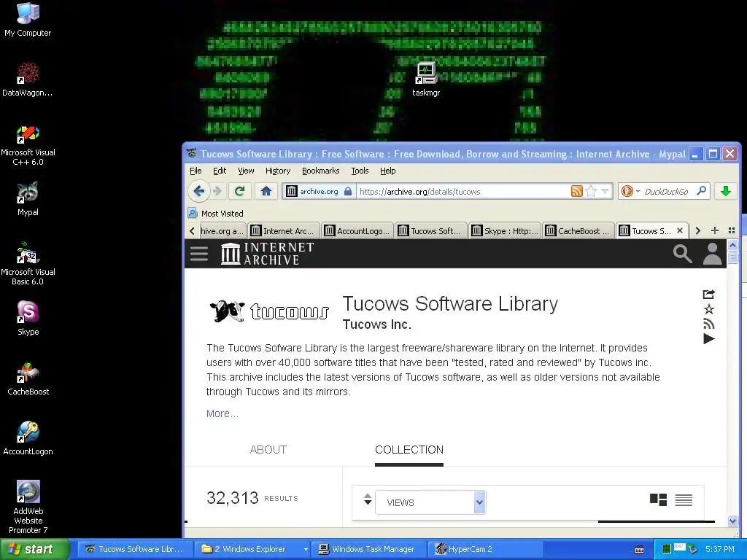Go back using the browser back arrow

(199, 192)
